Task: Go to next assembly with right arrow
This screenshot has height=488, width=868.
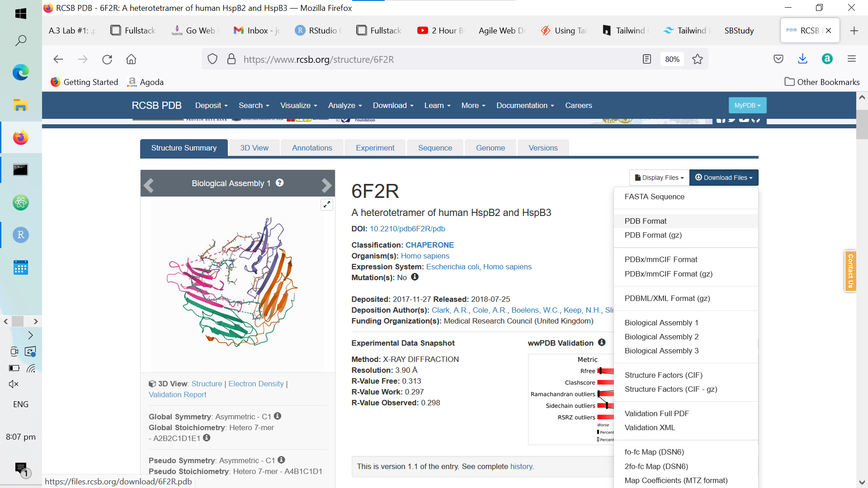Action: click(x=326, y=185)
